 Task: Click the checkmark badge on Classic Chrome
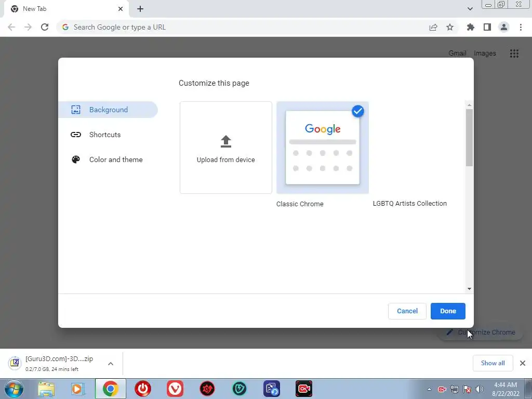[x=357, y=111]
